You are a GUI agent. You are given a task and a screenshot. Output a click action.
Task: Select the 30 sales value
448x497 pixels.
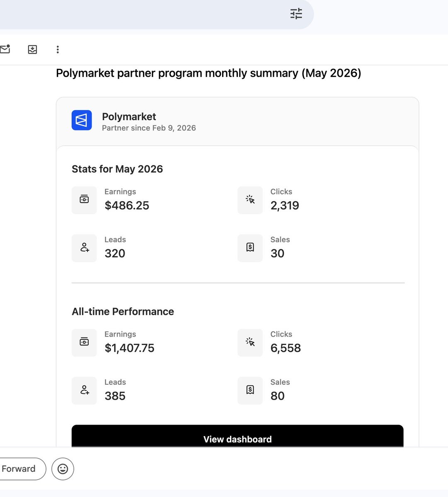coord(277,253)
